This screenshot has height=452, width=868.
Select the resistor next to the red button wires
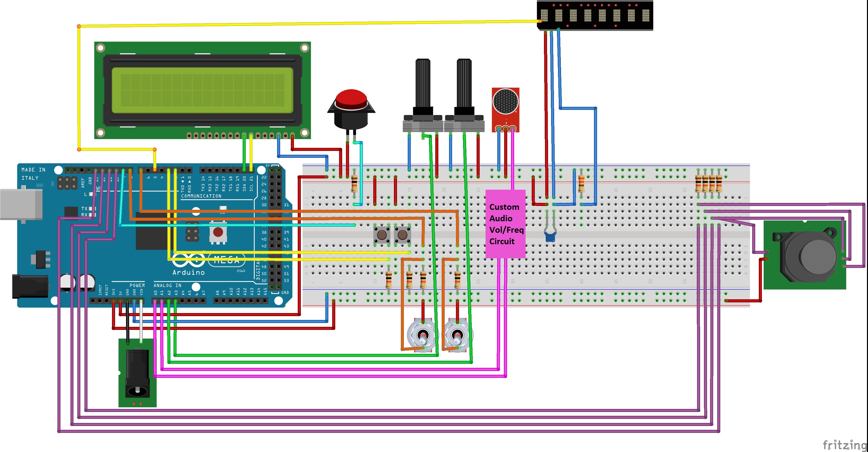[x=354, y=184]
